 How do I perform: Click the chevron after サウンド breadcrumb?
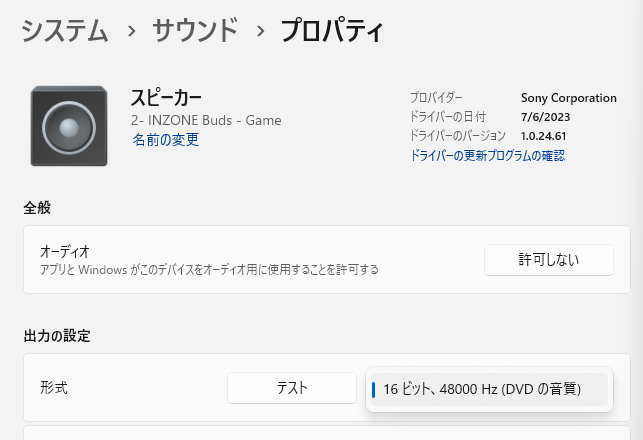pos(260,31)
